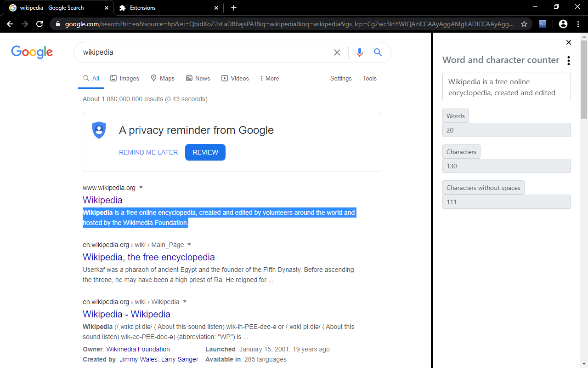Image resolution: width=588 pixels, height=368 pixels.
Task: Click the Characters field showing 130
Action: click(507, 166)
